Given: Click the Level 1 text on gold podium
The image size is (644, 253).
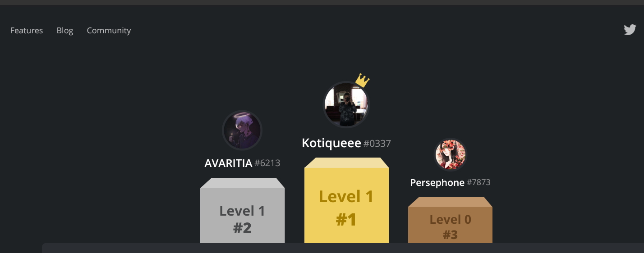Looking at the screenshot, I should coord(346,197).
